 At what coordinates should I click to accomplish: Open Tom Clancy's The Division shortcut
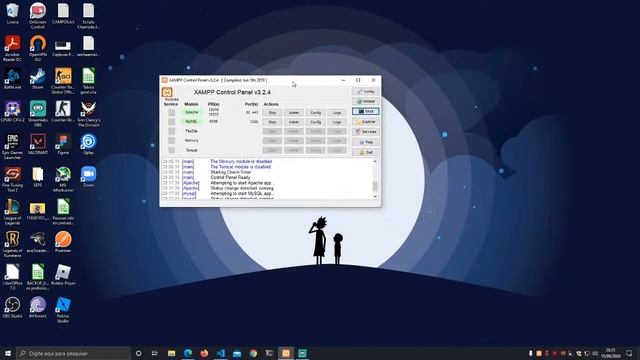[x=88, y=114]
